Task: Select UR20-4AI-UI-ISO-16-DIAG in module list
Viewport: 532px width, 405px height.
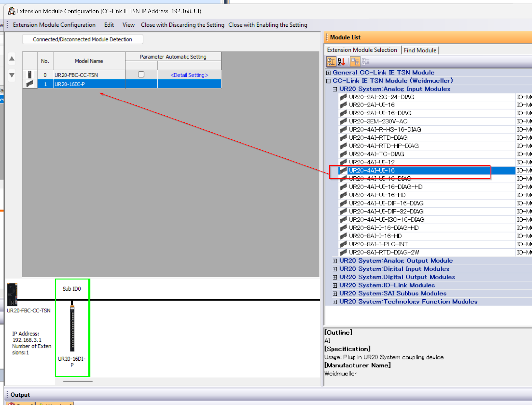Action: click(427, 220)
